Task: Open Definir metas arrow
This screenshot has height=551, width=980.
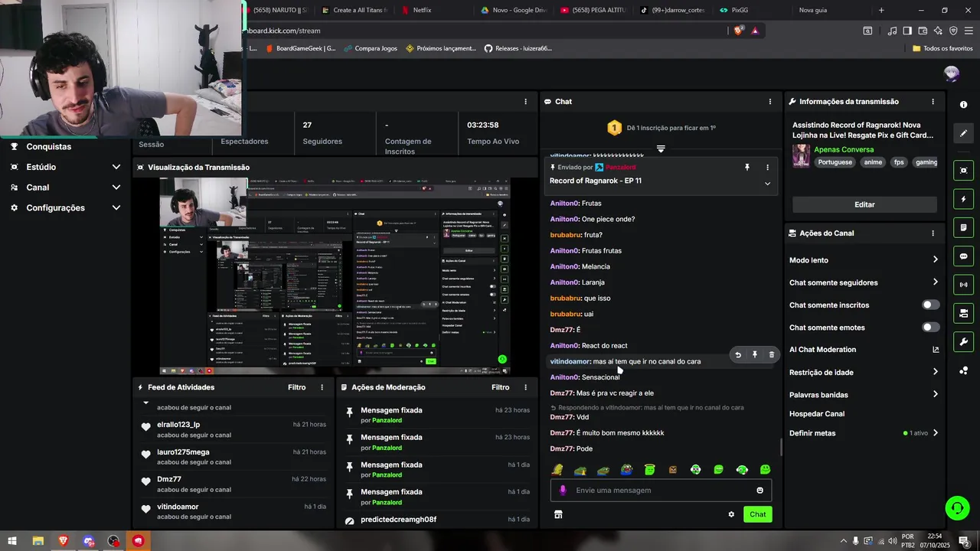Action: click(935, 433)
